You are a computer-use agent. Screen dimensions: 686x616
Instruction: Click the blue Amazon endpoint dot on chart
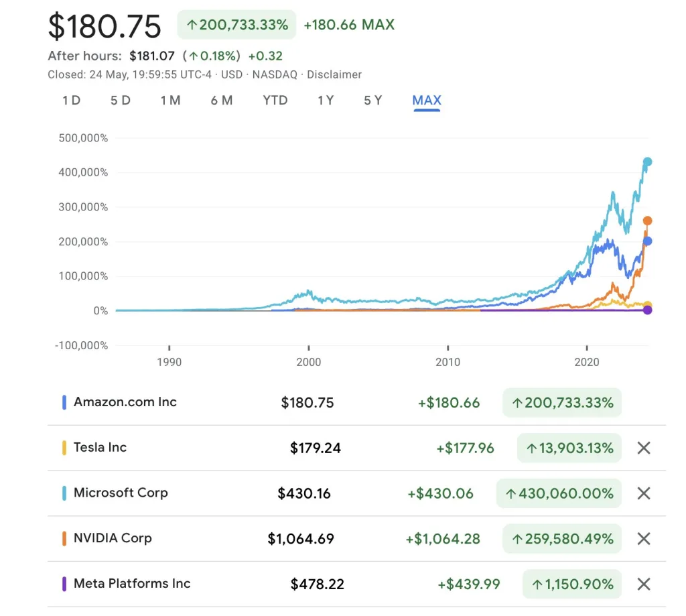(647, 241)
